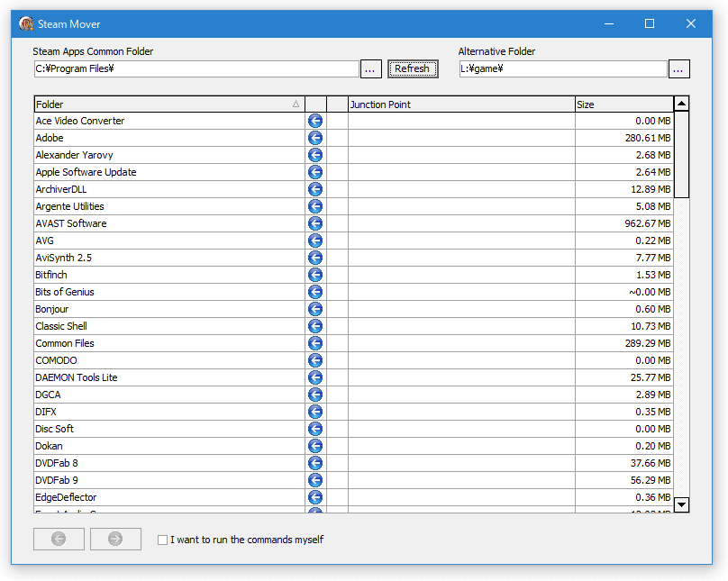Click the arrow icon for AviSynth 2.5

point(315,258)
